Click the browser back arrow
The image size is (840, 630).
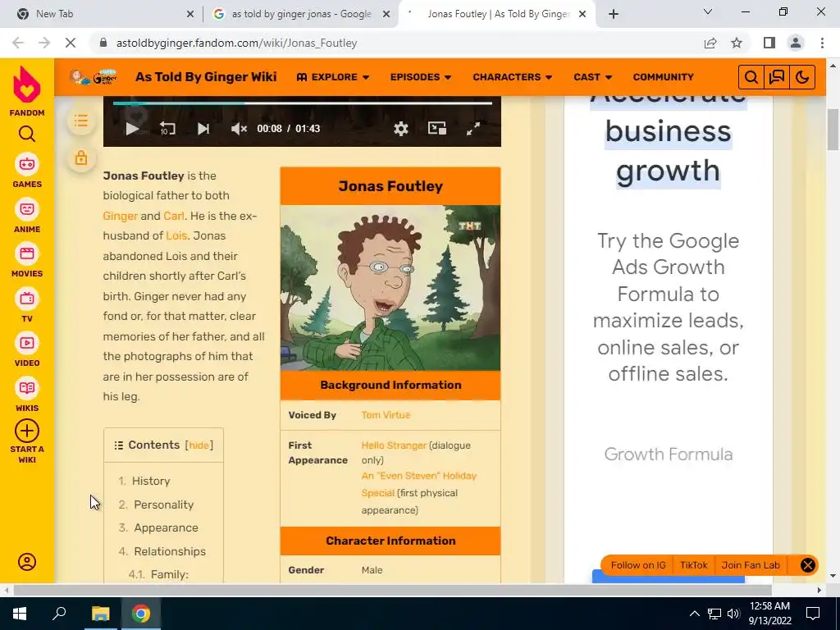pos(18,43)
